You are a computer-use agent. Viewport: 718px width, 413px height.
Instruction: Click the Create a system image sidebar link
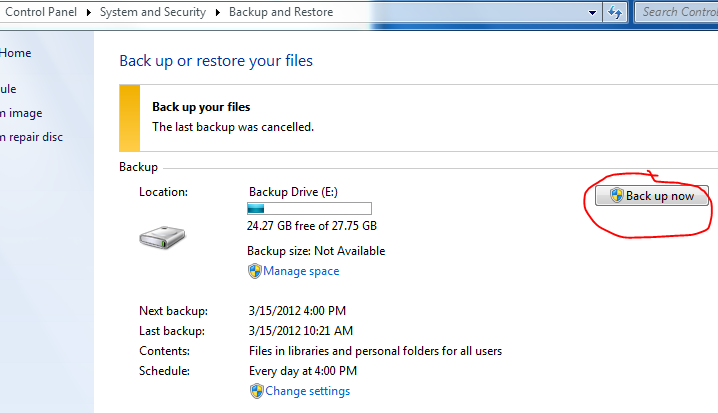(x=21, y=113)
